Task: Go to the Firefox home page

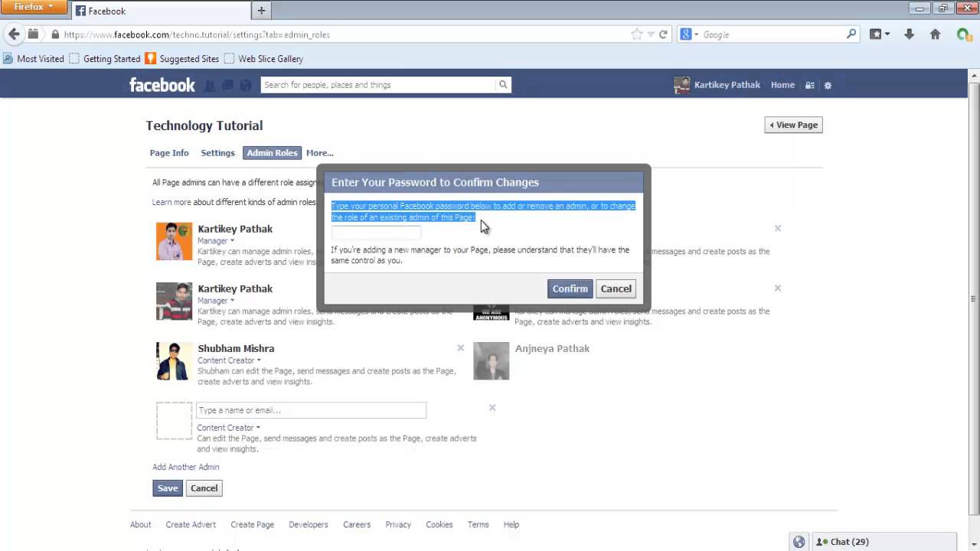Action: pos(935,34)
